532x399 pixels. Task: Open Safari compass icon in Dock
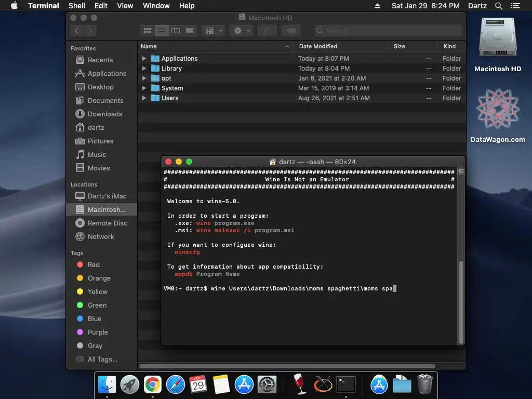pyautogui.click(x=176, y=384)
